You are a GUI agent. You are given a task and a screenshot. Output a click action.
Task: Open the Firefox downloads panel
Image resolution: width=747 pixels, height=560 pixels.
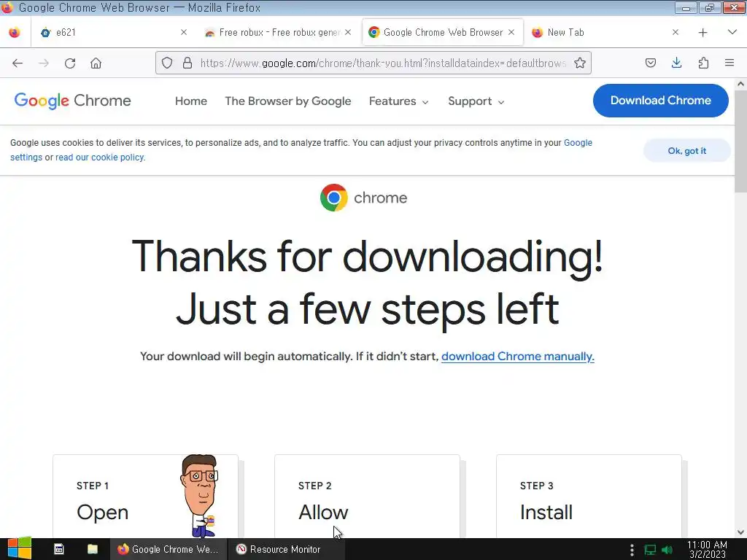[676, 63]
